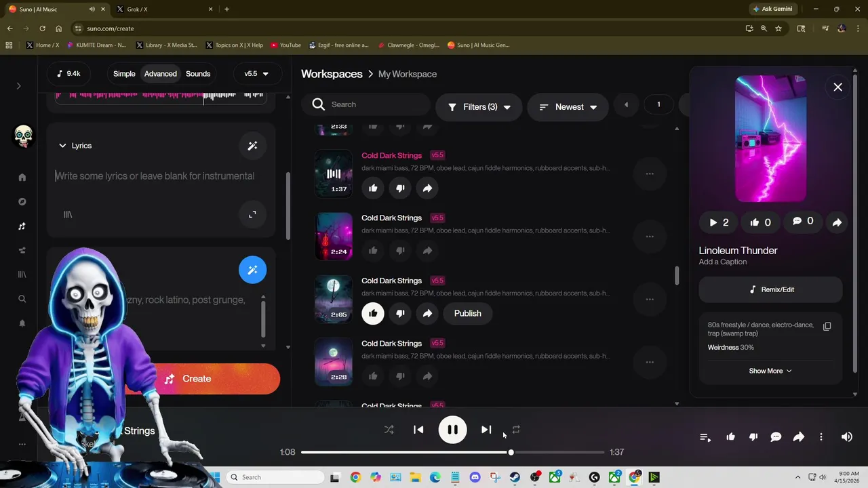Open the Workspaces breadcrumb
Viewport: 868px width, 488px height.
(332, 74)
